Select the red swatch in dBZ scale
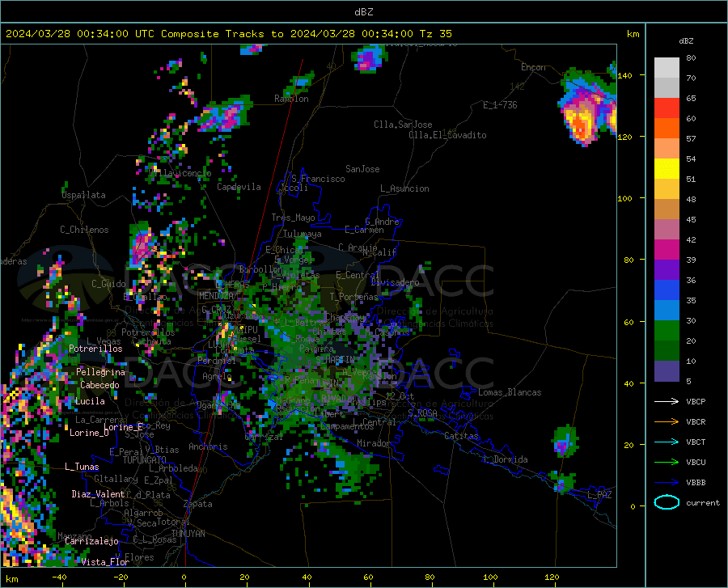This screenshot has width=728, height=588. point(667,108)
